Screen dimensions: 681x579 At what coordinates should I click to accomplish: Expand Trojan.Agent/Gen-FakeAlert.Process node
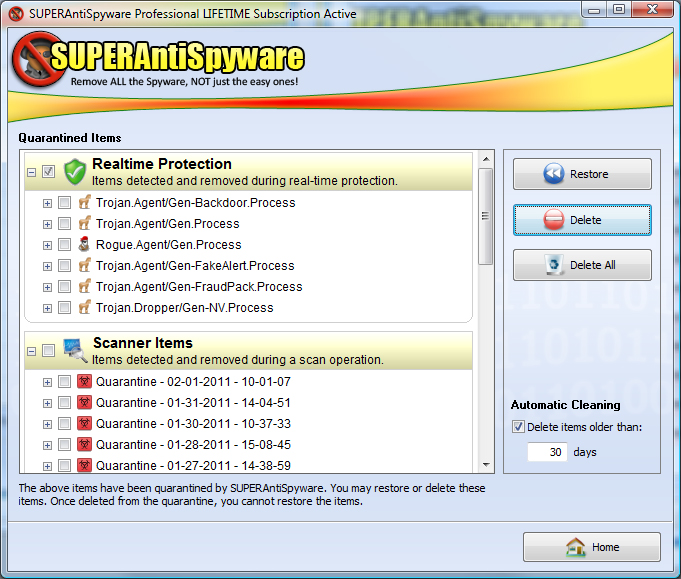point(47,266)
